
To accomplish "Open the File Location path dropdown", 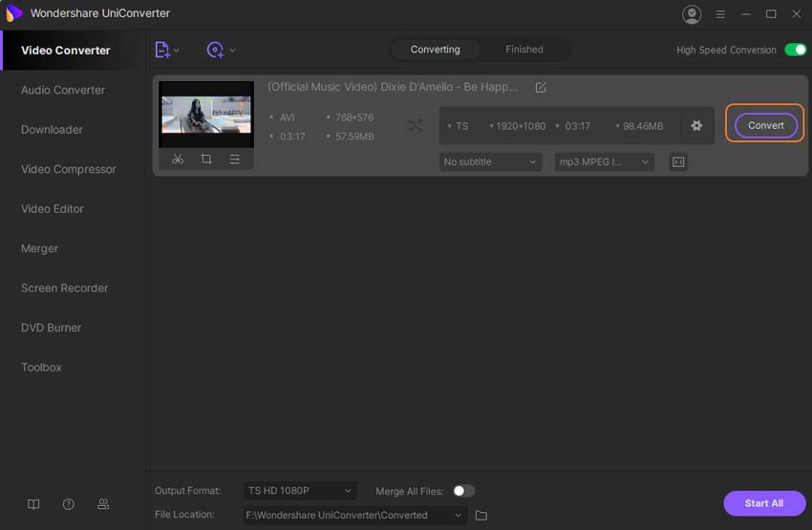I will point(355,515).
